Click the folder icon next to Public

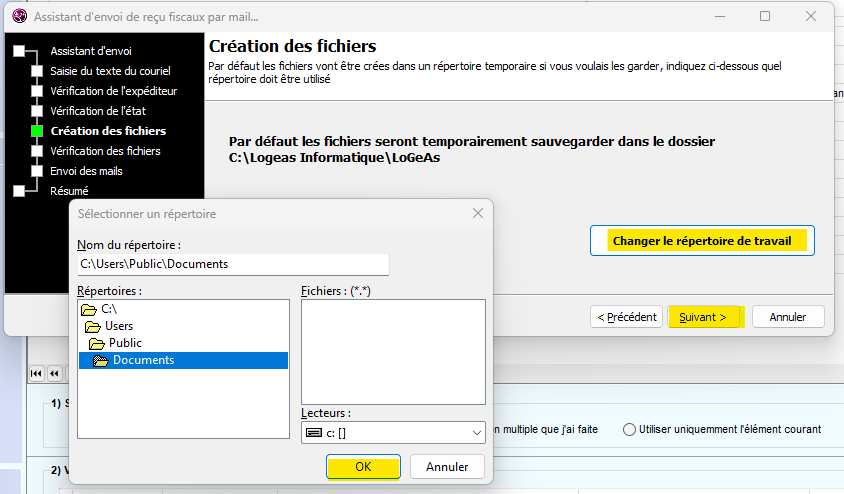[96, 344]
